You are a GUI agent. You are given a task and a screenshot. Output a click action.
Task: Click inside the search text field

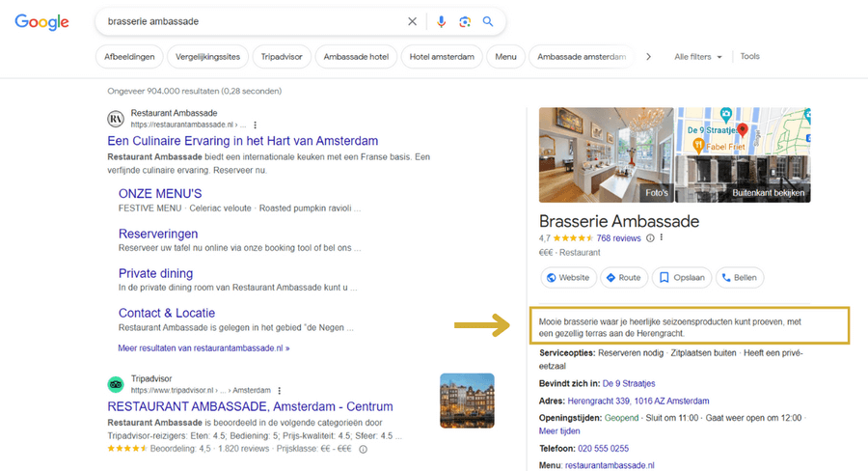tap(251, 22)
